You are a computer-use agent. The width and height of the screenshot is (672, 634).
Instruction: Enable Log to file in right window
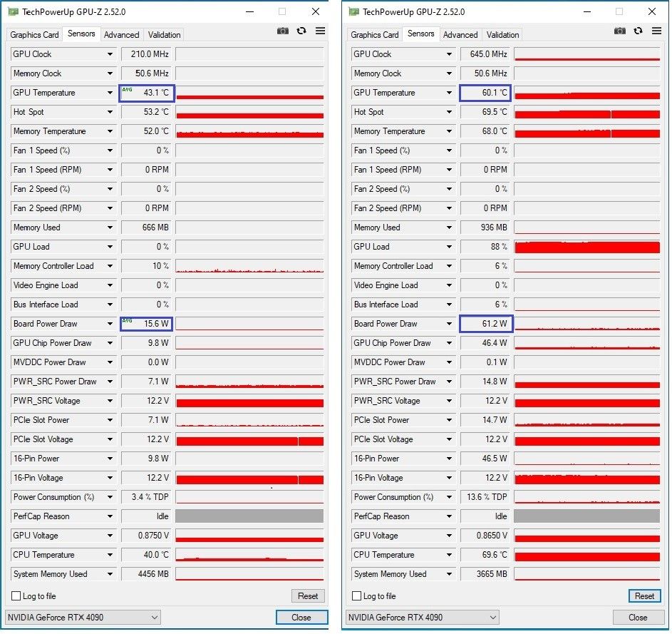[x=356, y=596]
